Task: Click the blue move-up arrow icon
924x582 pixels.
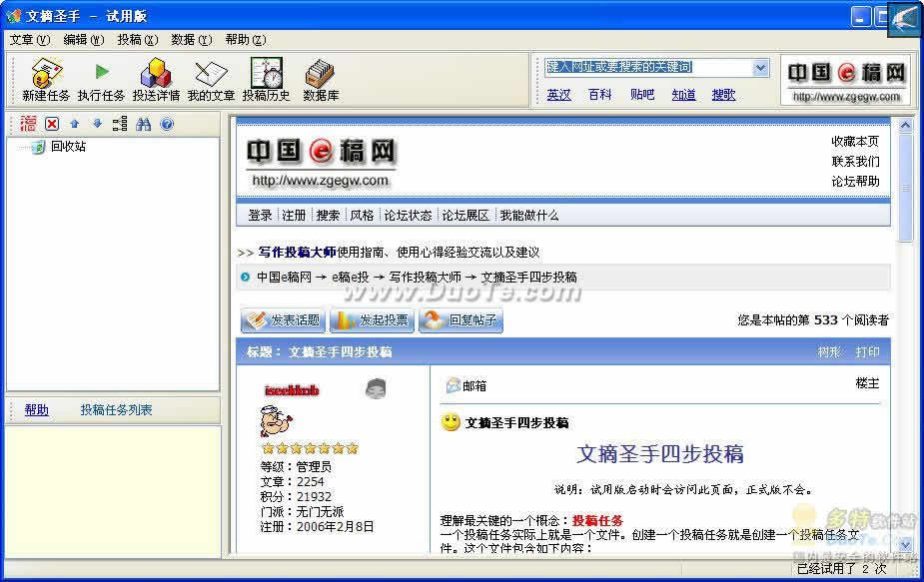Action: [75, 124]
